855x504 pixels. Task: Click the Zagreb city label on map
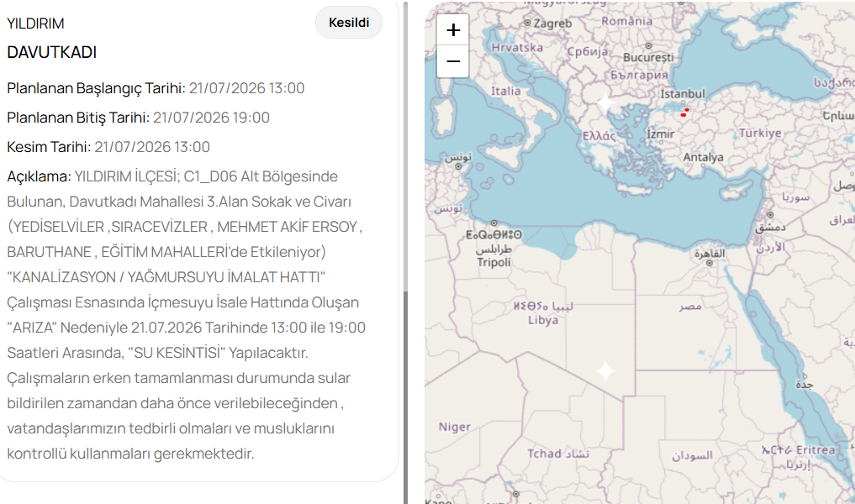pyautogui.click(x=552, y=24)
